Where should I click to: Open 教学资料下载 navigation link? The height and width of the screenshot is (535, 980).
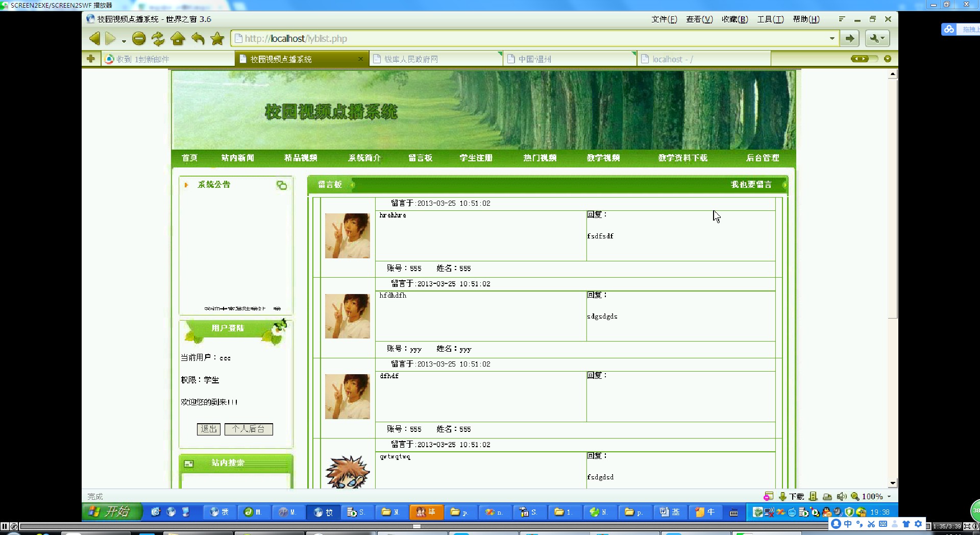683,158
